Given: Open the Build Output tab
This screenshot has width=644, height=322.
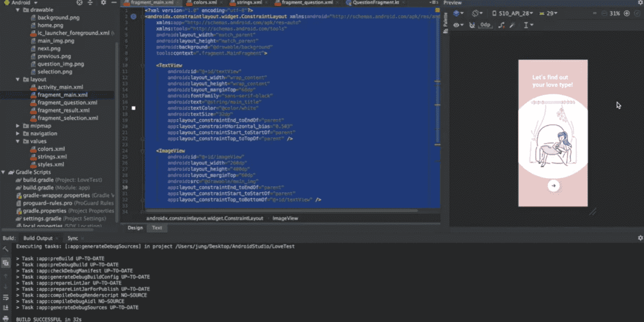Looking at the screenshot, I should [x=38, y=238].
